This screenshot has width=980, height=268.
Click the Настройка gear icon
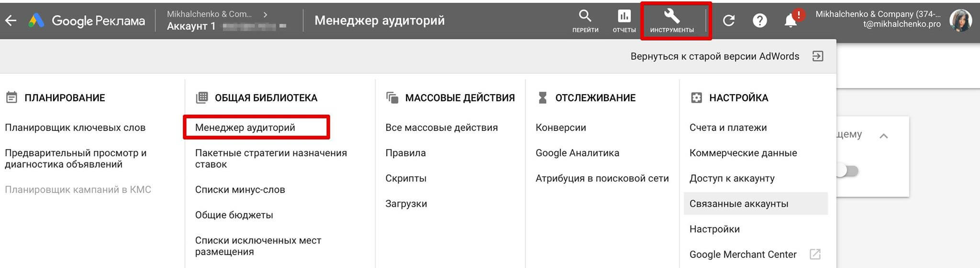point(696,97)
